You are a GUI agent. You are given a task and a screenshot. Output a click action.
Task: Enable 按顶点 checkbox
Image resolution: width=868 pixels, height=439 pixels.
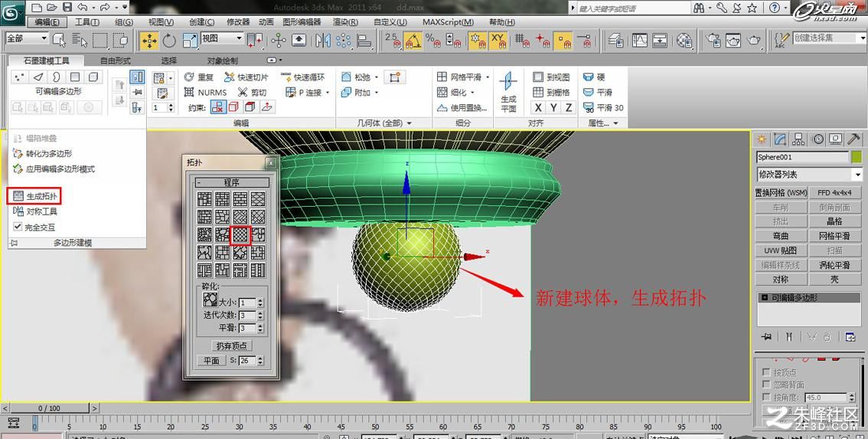click(x=767, y=372)
